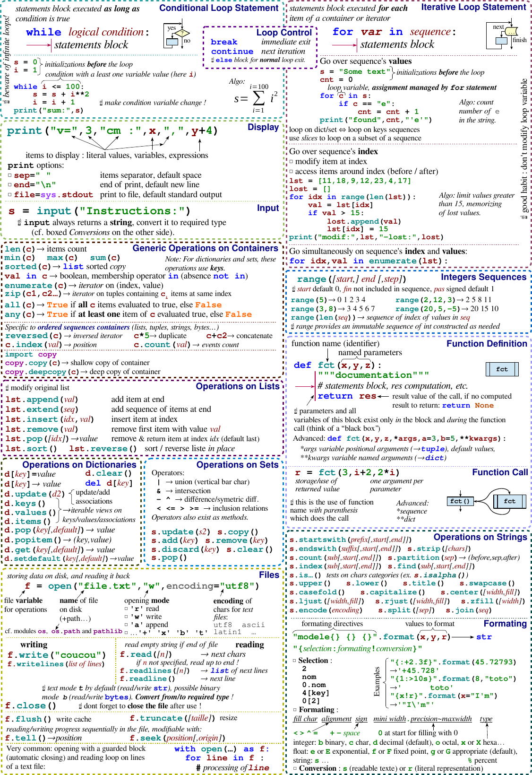Click the lst.append(val) entry
532x775 pixels.
[x=42, y=400]
